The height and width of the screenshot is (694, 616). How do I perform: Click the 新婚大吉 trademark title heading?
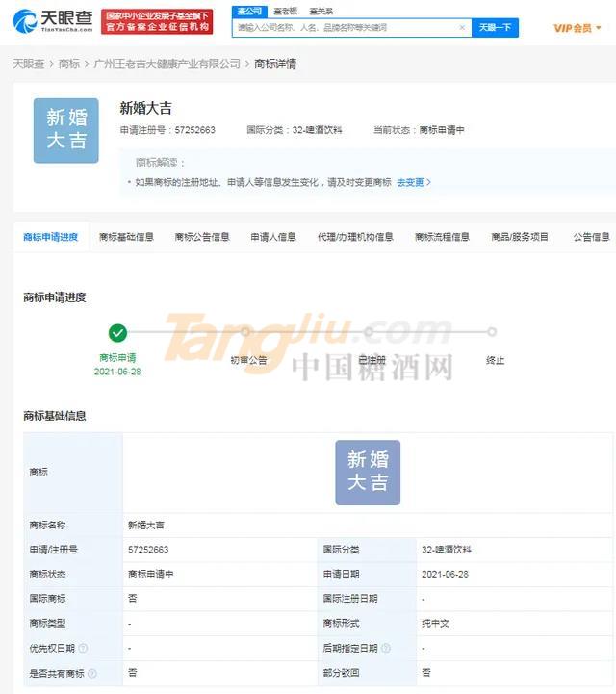(145, 108)
